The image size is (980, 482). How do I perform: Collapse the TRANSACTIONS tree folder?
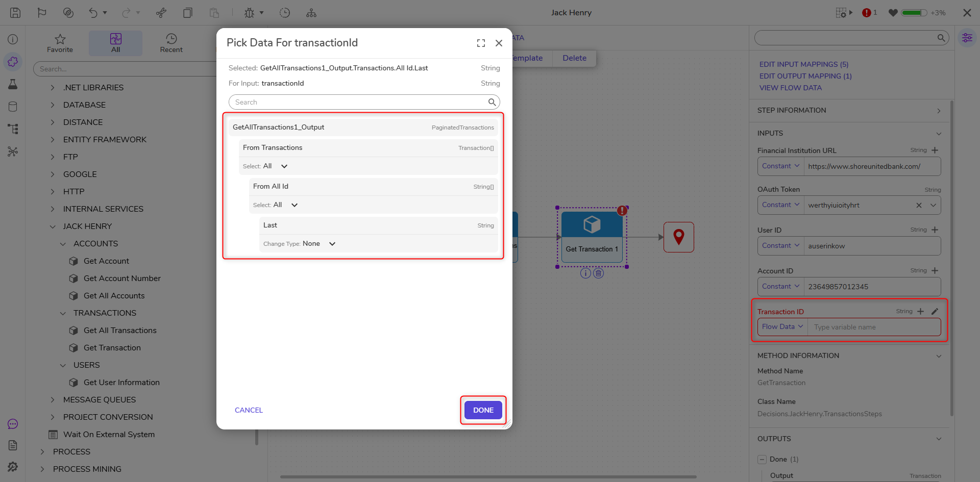pyautogui.click(x=63, y=313)
